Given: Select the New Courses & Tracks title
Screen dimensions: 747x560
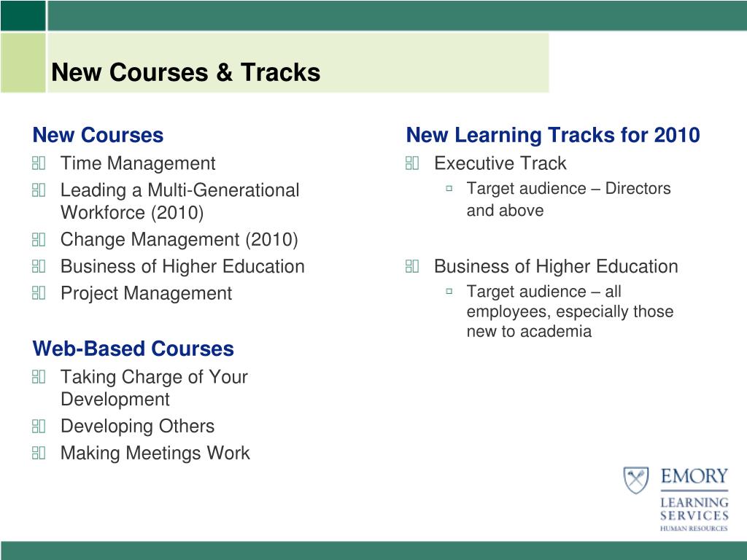Looking at the screenshot, I should point(186,72).
